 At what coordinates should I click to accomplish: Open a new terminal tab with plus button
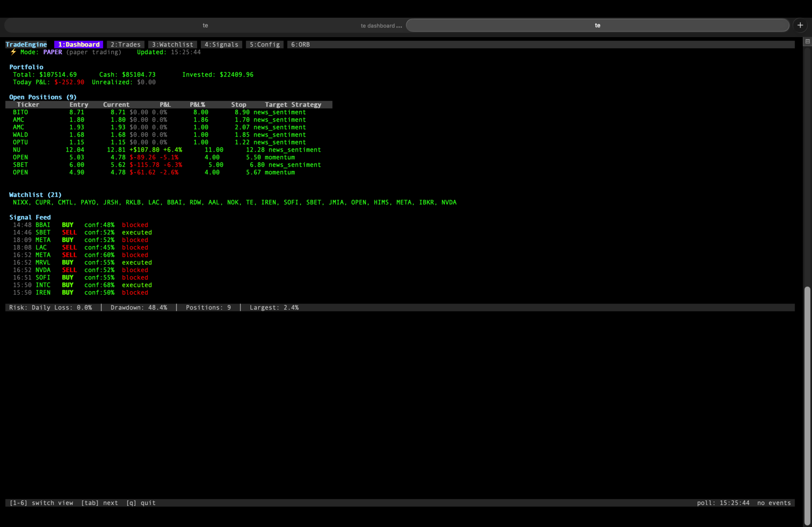[800, 25]
